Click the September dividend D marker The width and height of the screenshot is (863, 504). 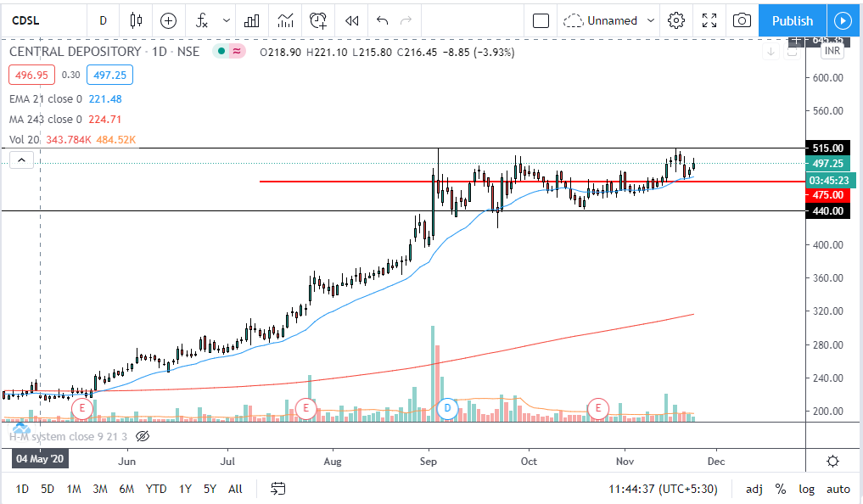pyautogui.click(x=447, y=408)
